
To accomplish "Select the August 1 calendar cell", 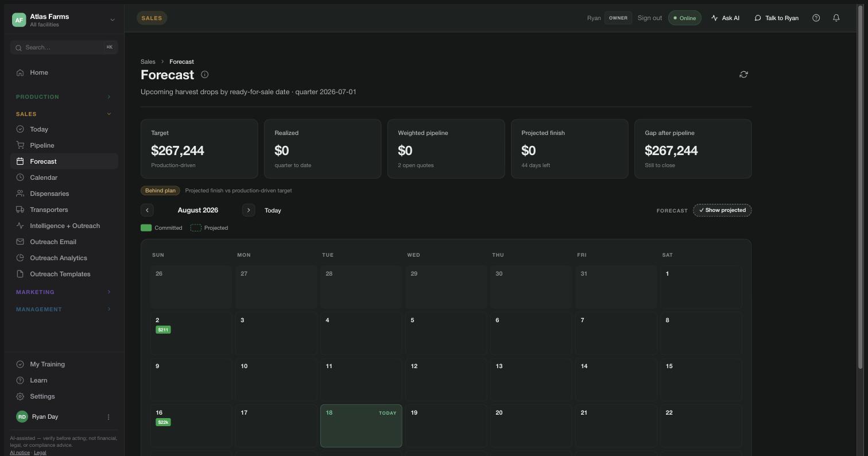I will point(701,287).
